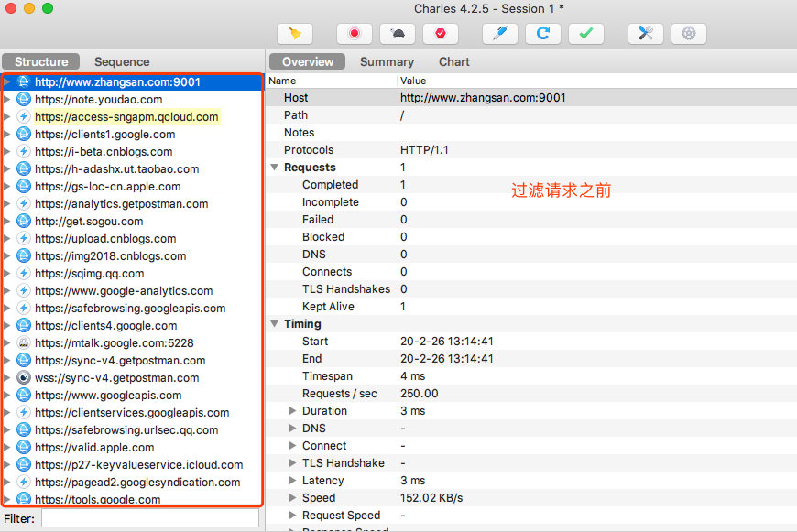The height and width of the screenshot is (532, 797).
Task: Click the Speed value 152.02 KB/s
Action: click(x=431, y=497)
